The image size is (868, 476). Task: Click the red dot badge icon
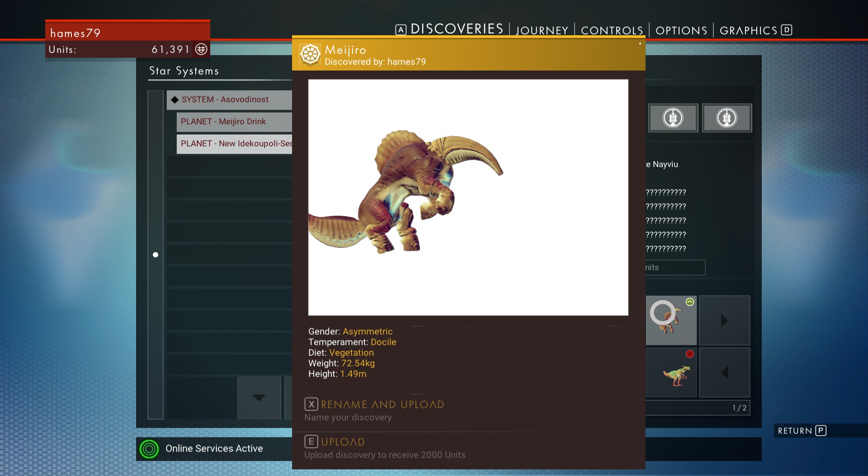click(x=689, y=354)
